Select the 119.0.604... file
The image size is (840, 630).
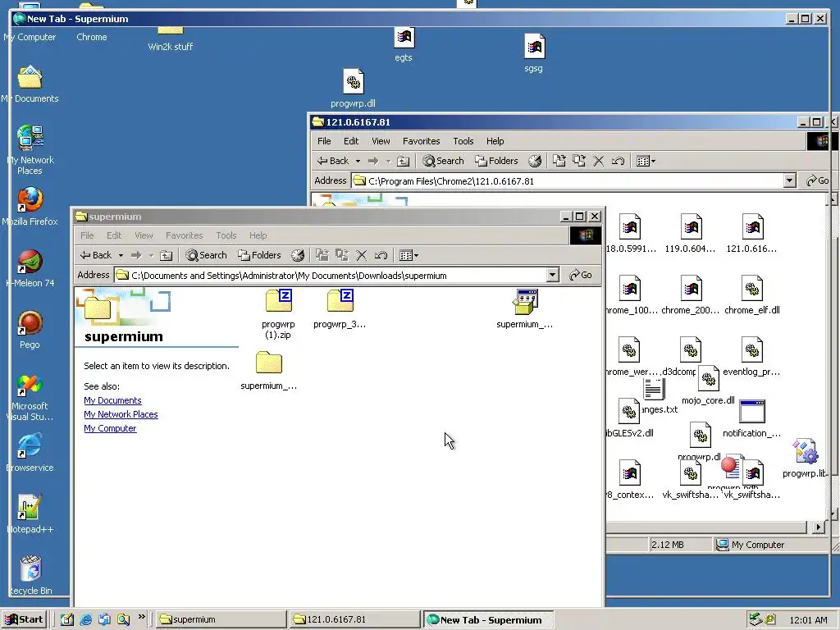(x=691, y=233)
